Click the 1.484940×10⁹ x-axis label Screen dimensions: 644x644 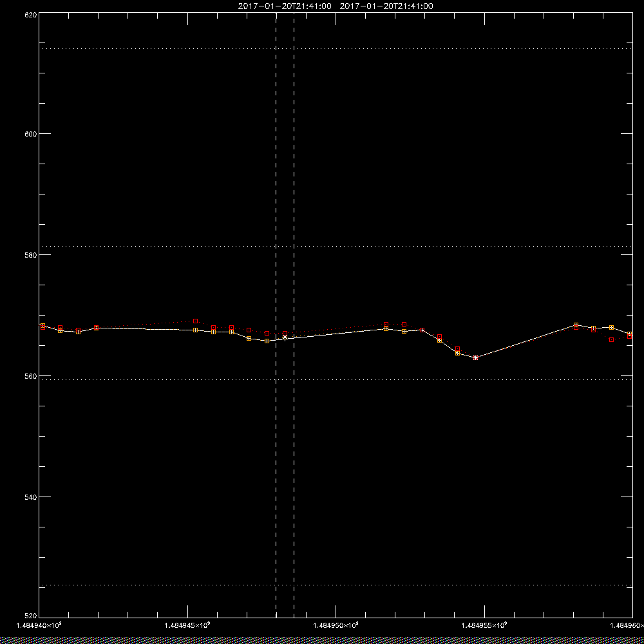(x=39, y=625)
